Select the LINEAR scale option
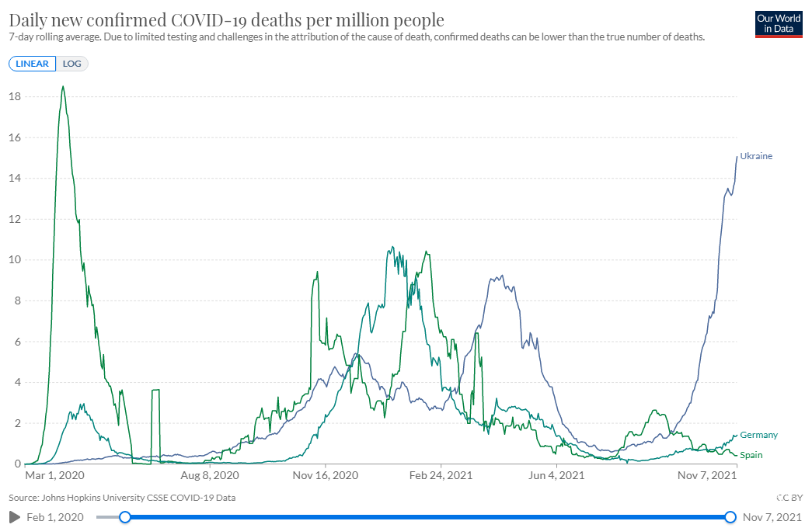The height and width of the screenshot is (528, 812). coord(32,64)
